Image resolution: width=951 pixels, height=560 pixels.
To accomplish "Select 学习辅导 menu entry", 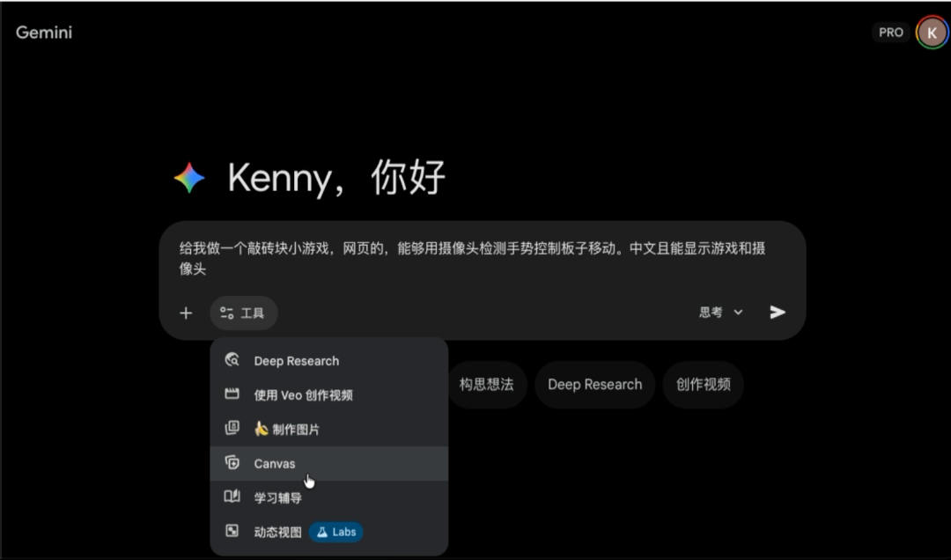I will point(328,497).
